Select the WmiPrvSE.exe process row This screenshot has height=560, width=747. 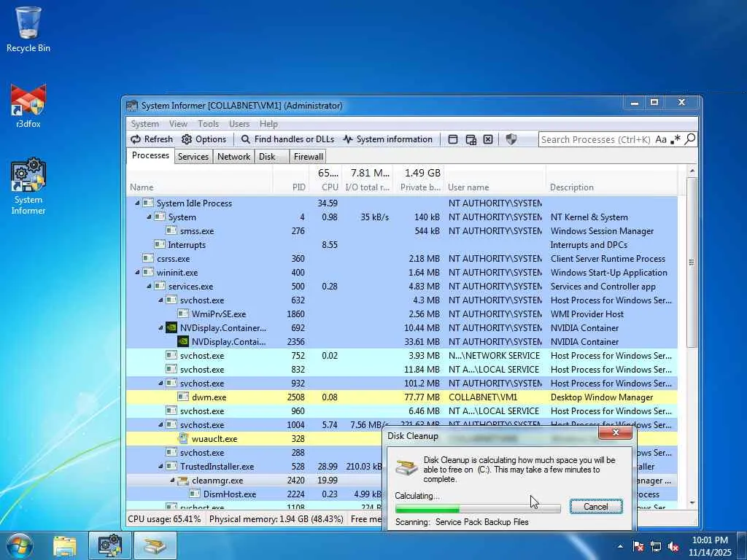tap(402, 314)
